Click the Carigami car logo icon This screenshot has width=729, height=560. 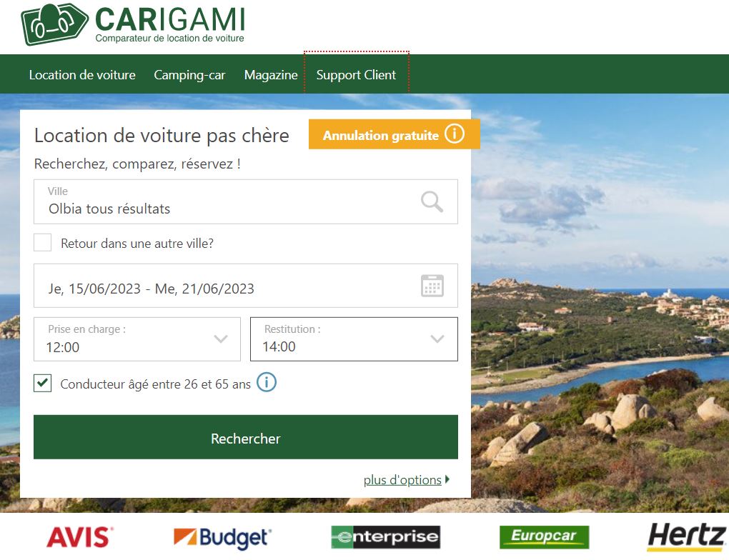point(54,24)
